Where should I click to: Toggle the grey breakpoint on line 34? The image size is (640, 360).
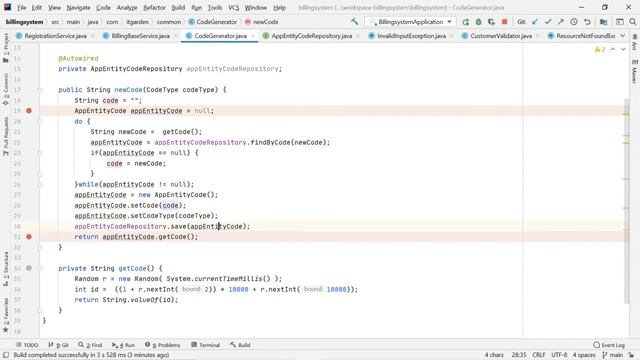29,268
